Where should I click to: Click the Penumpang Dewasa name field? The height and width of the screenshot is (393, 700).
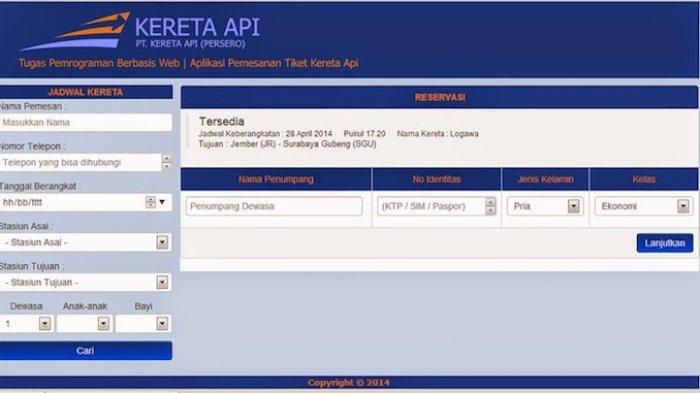[274, 206]
